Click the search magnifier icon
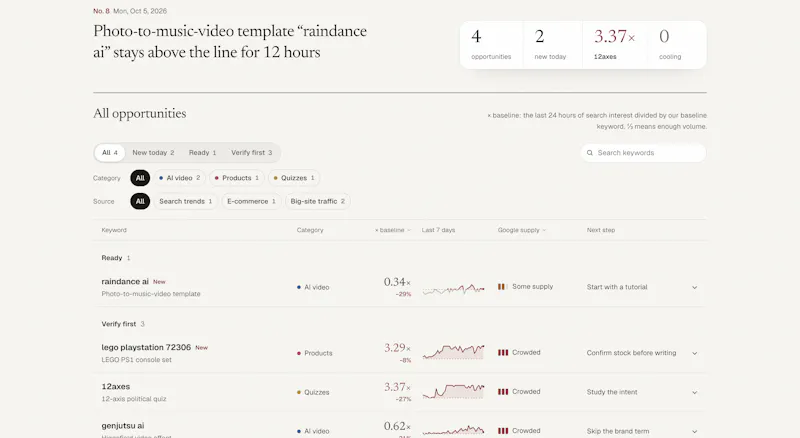This screenshot has width=800, height=438. point(590,153)
